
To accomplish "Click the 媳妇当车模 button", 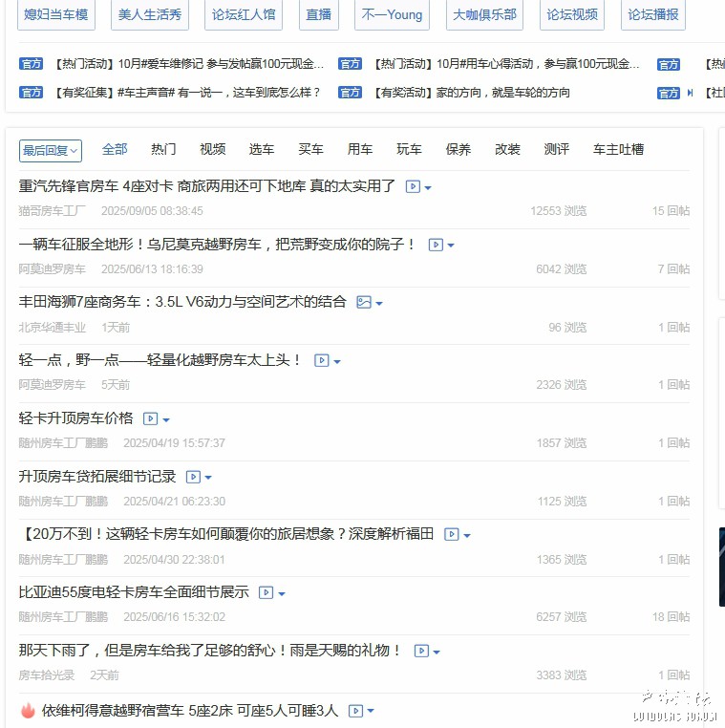I will [x=55, y=15].
